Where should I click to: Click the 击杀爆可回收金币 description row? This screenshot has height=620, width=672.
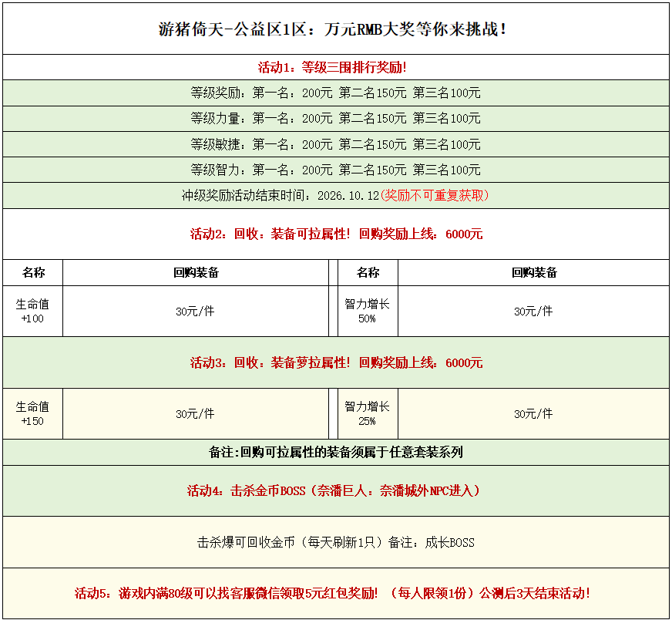tap(336, 542)
